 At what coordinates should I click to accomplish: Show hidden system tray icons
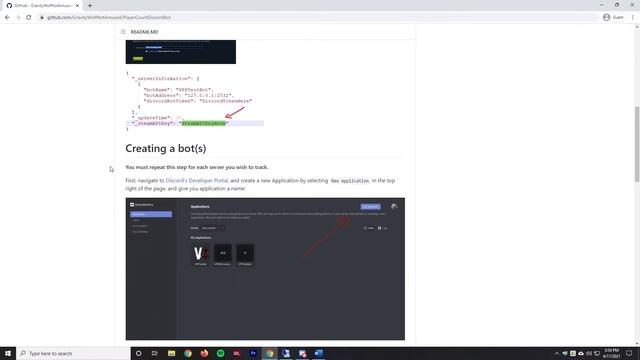click(x=557, y=353)
